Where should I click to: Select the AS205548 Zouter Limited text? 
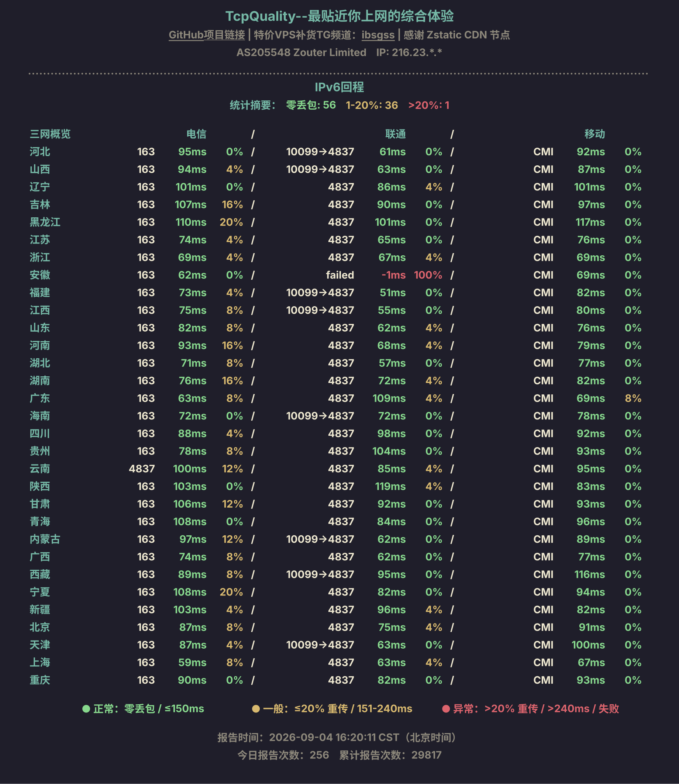tap(301, 52)
